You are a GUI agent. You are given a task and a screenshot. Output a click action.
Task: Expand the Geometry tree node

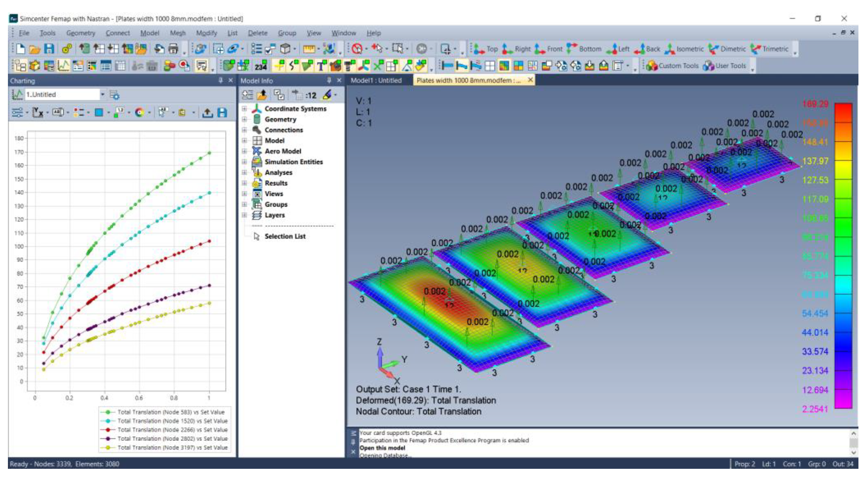coord(245,119)
